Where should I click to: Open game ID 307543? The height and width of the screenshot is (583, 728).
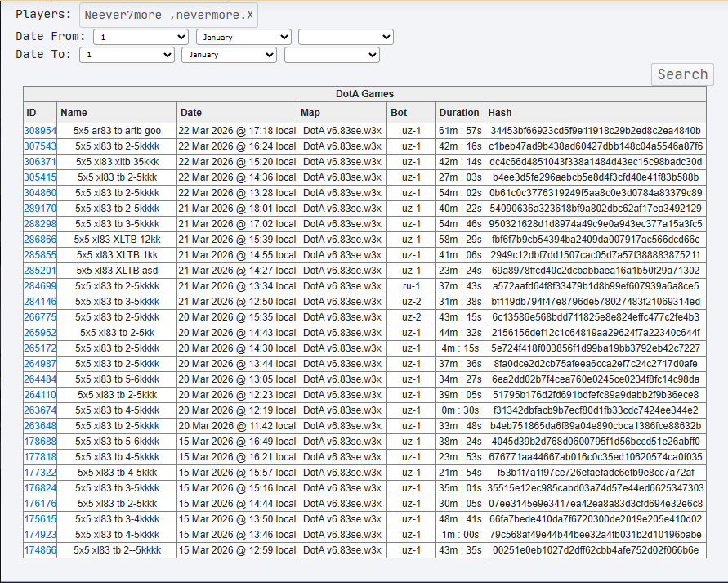[x=40, y=146]
